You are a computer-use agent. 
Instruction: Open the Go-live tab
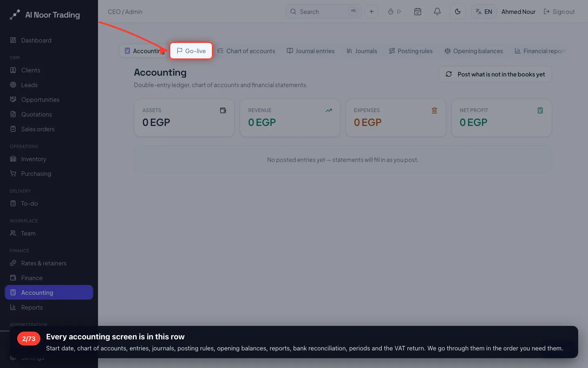[x=191, y=51]
